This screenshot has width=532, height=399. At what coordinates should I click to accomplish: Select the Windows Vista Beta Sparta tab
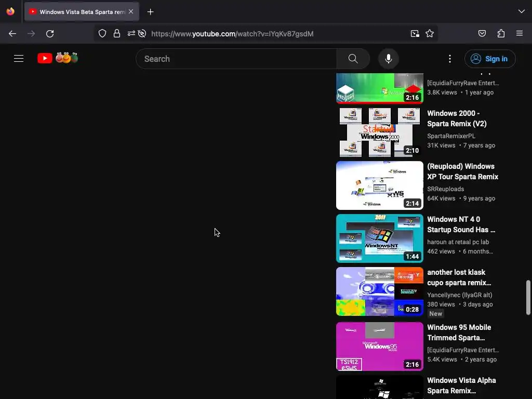tap(82, 12)
